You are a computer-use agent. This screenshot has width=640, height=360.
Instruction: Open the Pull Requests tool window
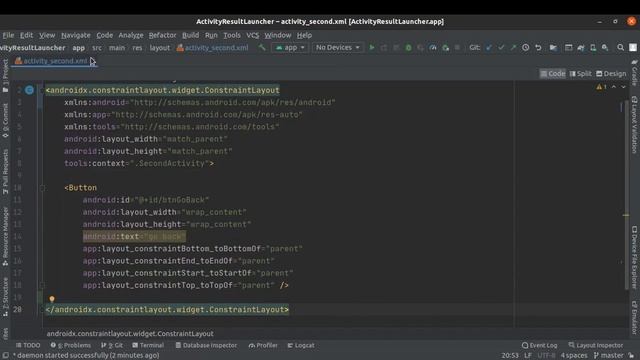click(5, 171)
